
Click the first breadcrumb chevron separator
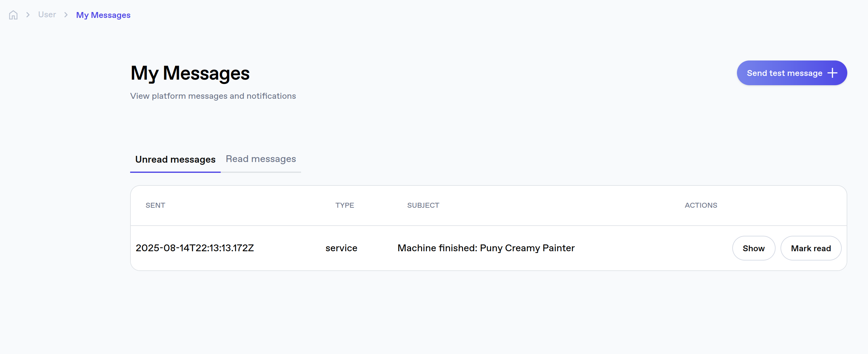coord(28,15)
